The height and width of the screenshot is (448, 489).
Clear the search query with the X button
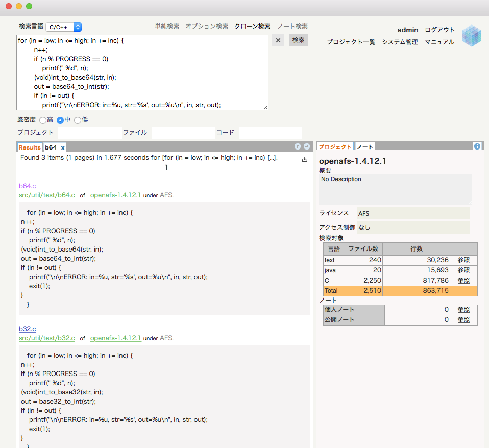(278, 40)
